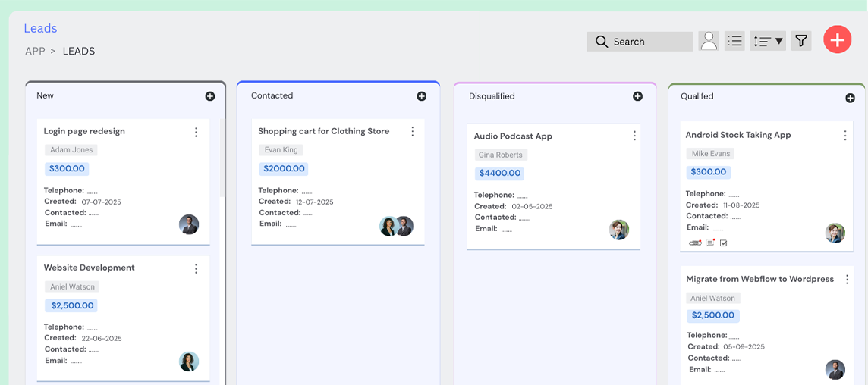The image size is (868, 385).
Task: Open attachments icon on Android Stock Taking App
Action: coord(695,243)
